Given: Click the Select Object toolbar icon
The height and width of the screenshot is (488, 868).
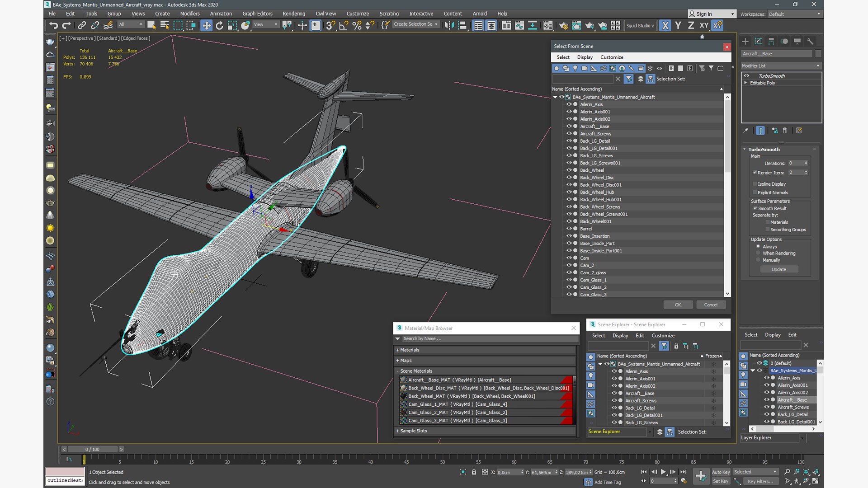Looking at the screenshot, I should (x=151, y=26).
